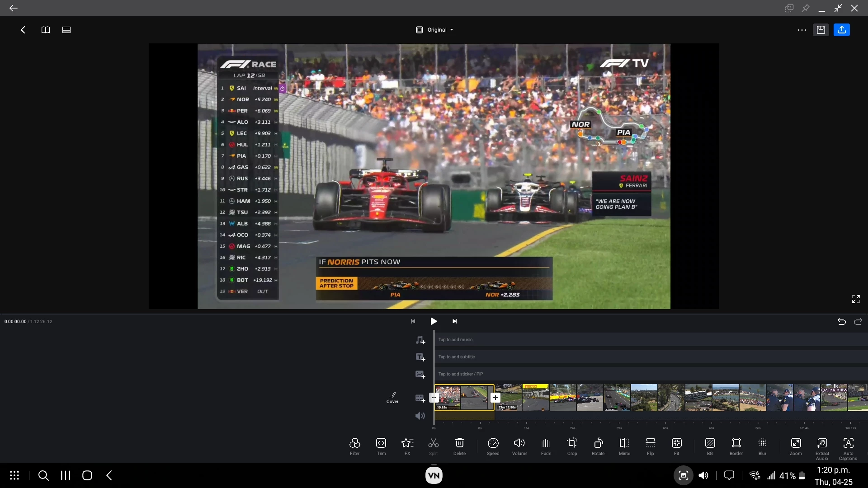This screenshot has width=868, height=488.
Task: Select the Trim tool
Action: coord(381,446)
